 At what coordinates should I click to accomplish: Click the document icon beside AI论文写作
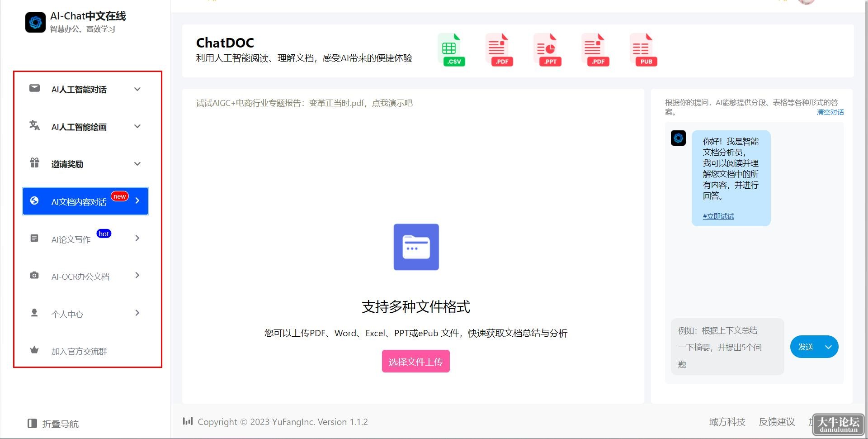click(x=34, y=238)
